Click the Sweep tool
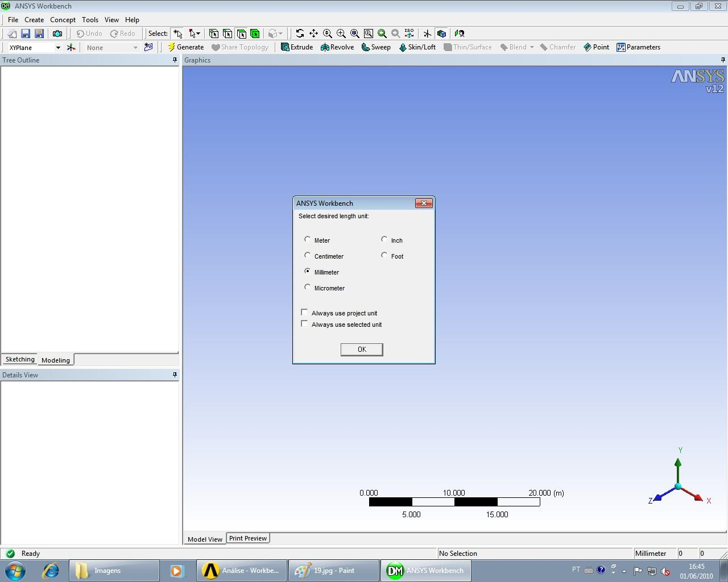Screen dimensions: 728x582 coord(376,47)
